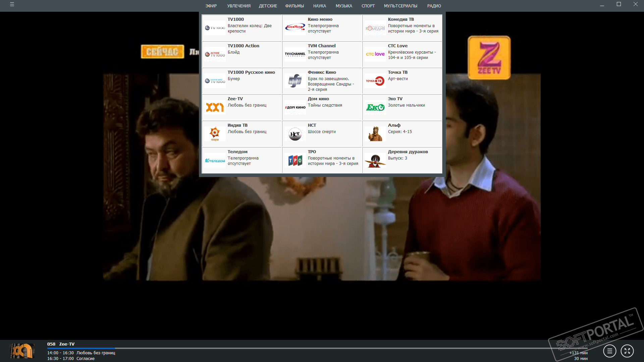Open the ФИЛЬМЫ category menu
The image size is (644, 362).
294,6
